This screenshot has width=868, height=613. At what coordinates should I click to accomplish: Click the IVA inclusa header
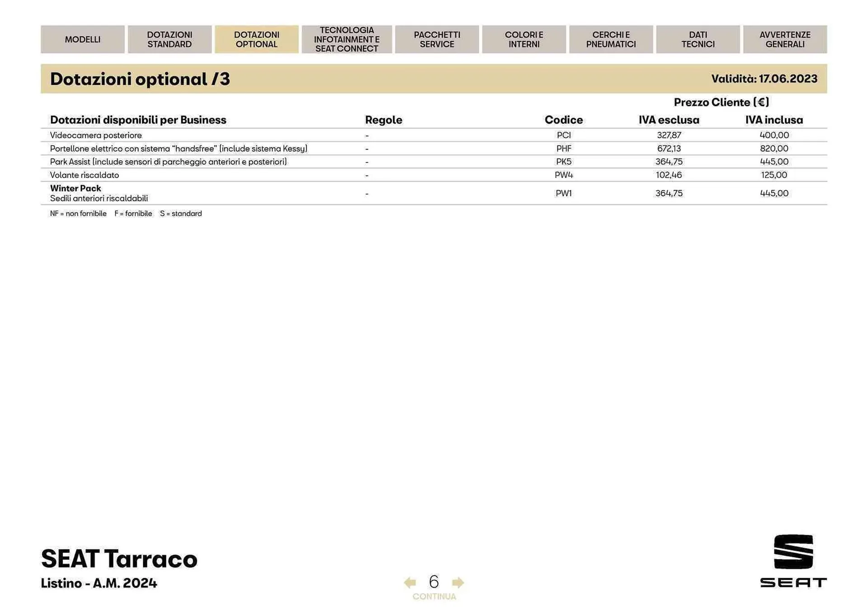[774, 120]
